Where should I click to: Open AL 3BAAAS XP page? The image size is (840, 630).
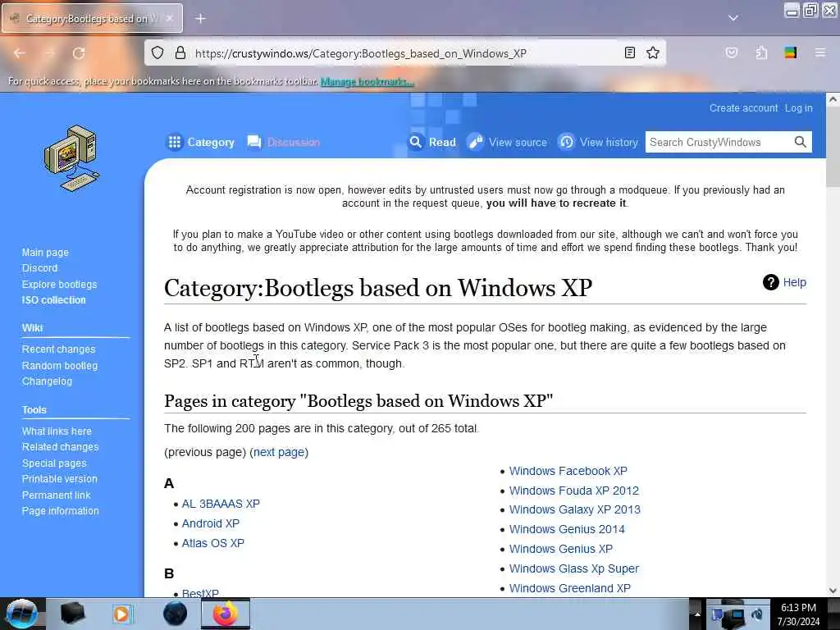[221, 504]
